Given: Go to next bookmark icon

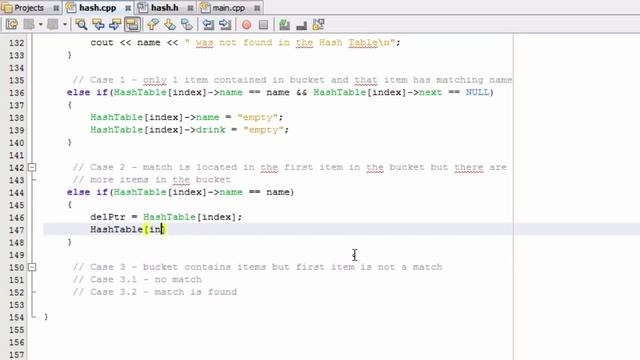Looking at the screenshot, I should pyautogui.click(x=170, y=24).
